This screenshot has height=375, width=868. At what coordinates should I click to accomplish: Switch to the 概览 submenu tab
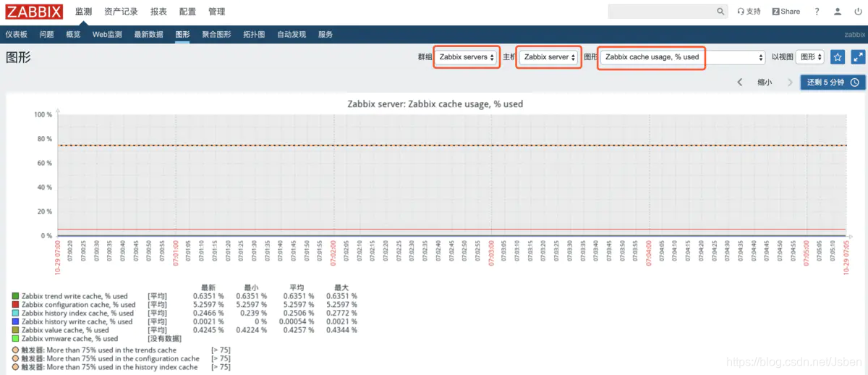point(73,35)
